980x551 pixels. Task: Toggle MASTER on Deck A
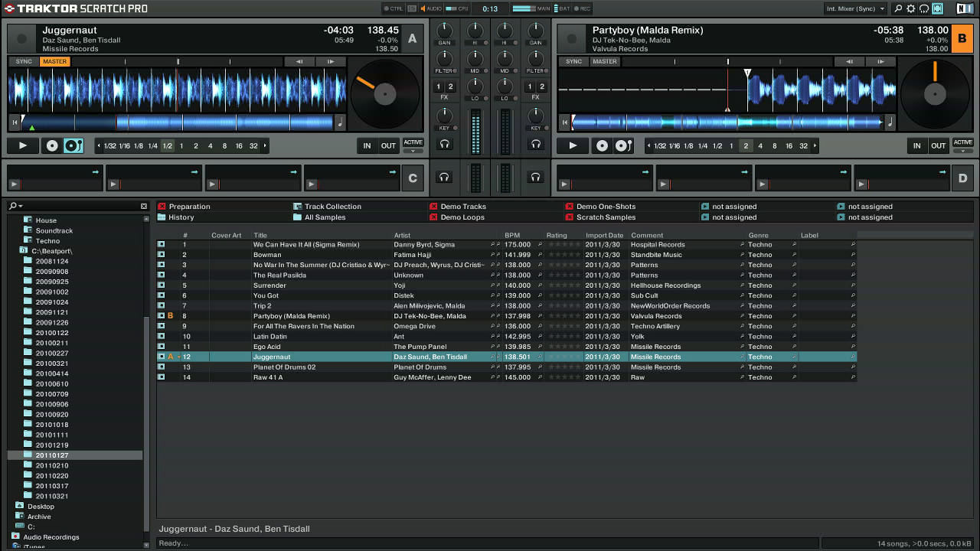(54, 61)
